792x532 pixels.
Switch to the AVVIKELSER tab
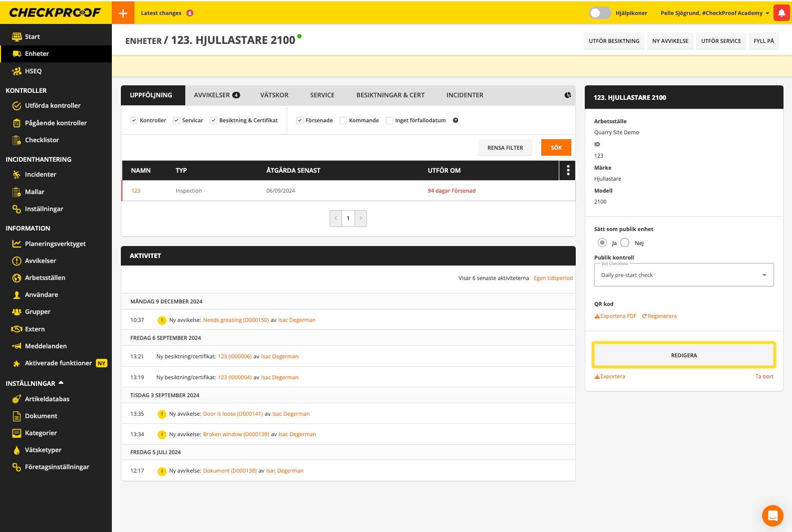[x=217, y=95]
